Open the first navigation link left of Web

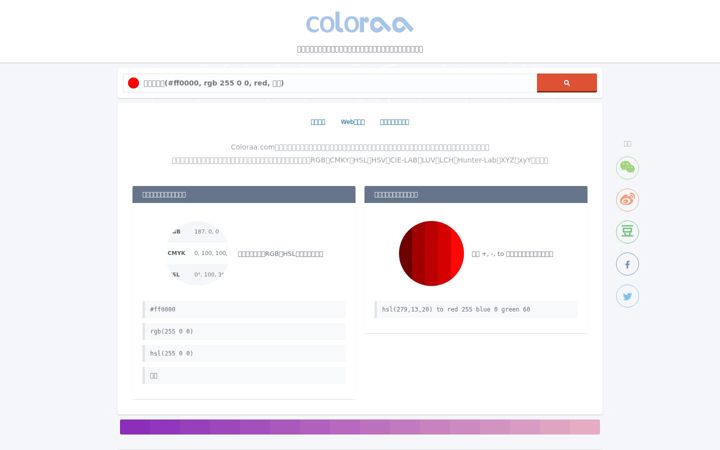pos(318,122)
